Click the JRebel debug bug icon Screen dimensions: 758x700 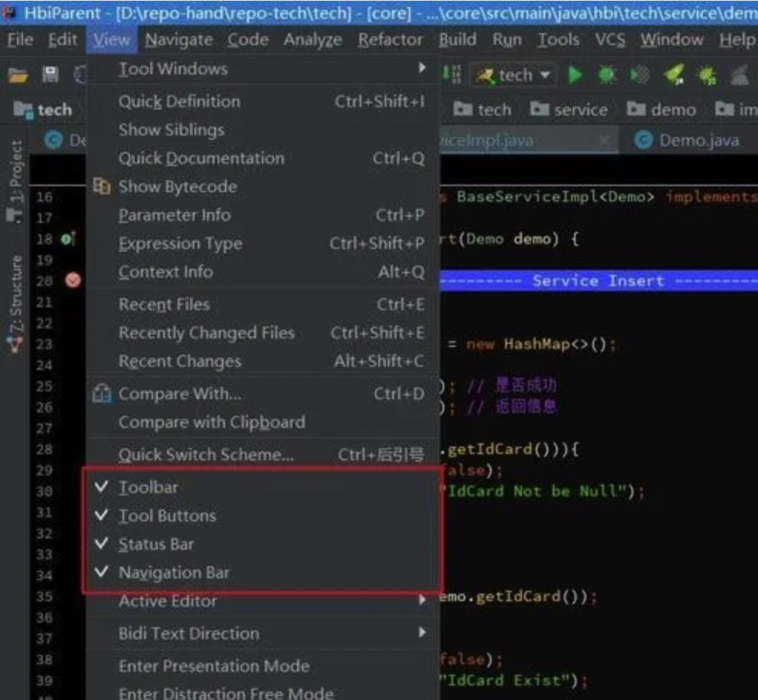coord(707,75)
